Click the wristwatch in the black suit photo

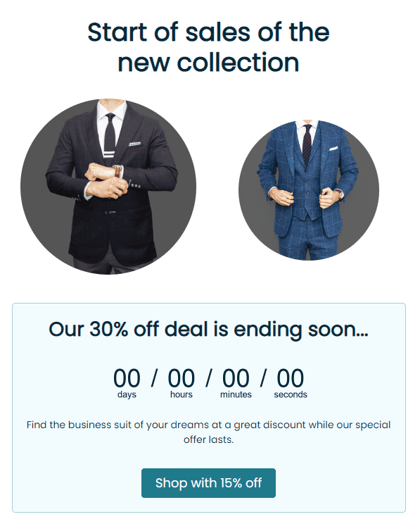tap(117, 171)
